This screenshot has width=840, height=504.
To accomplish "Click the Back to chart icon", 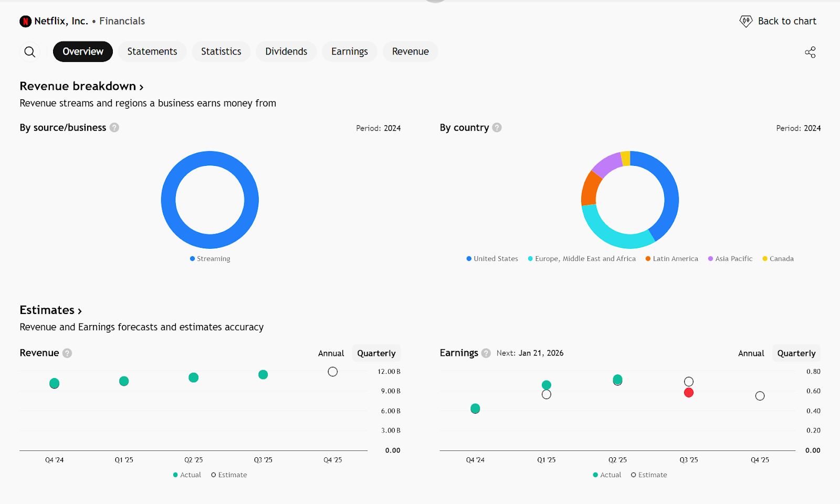I will [745, 22].
